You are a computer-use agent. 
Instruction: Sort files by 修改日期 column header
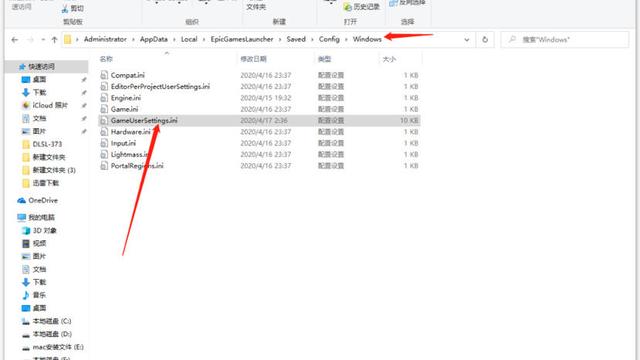point(253,59)
